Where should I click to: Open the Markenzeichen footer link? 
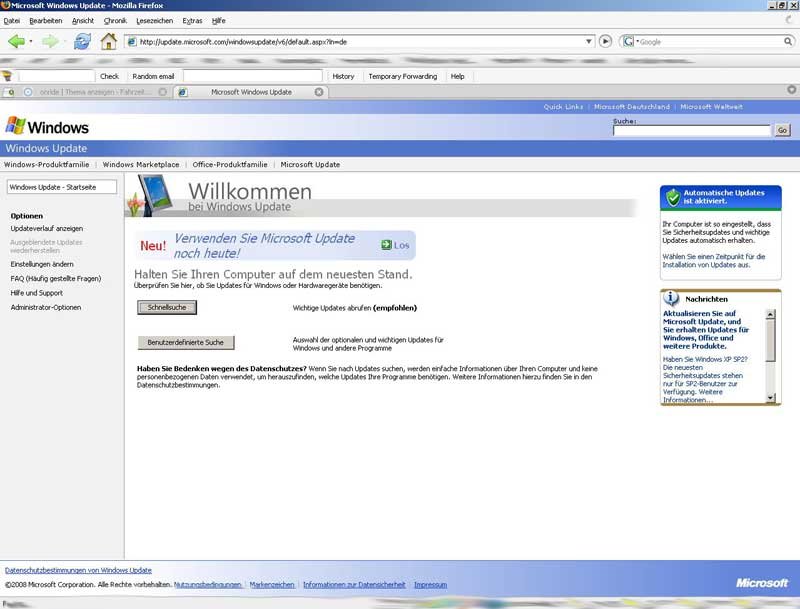[272, 585]
